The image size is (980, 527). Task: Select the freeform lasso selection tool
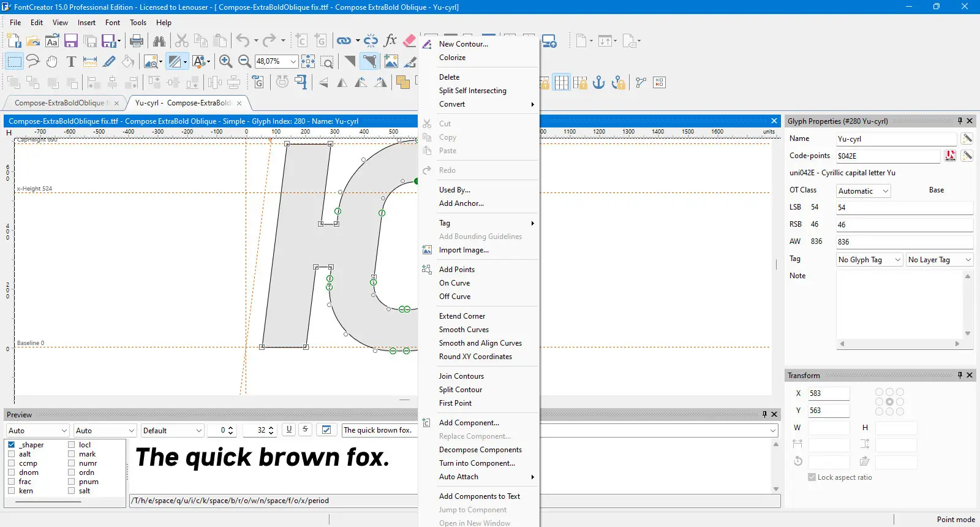pos(33,61)
